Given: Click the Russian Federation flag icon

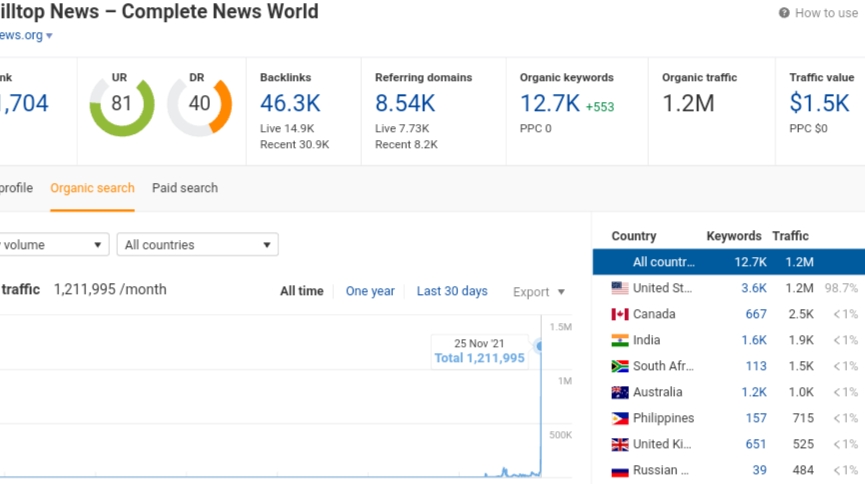Looking at the screenshot, I should (x=620, y=471).
